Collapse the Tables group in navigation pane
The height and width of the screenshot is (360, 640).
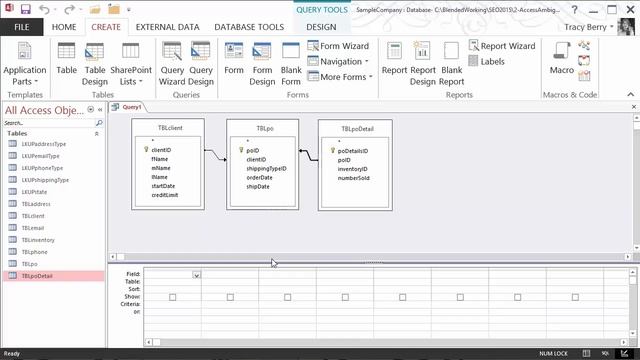(97, 133)
